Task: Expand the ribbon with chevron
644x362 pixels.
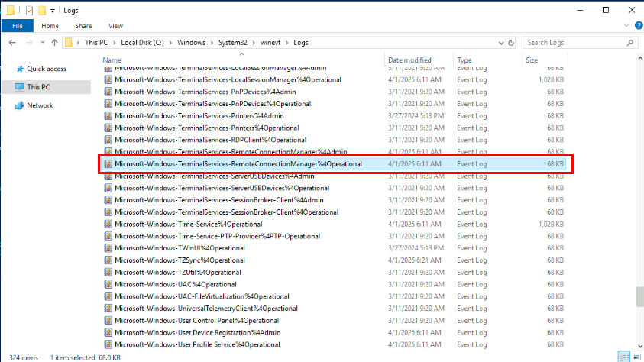Action: pyautogui.click(x=626, y=25)
